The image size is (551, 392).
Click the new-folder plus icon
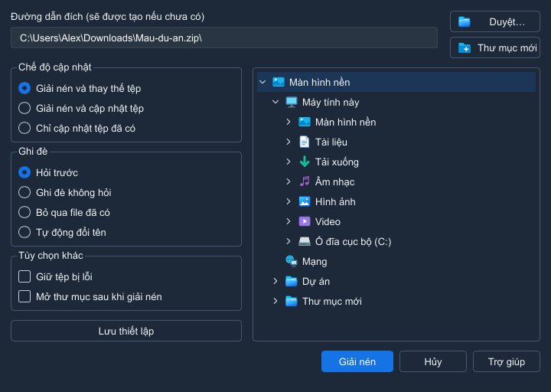(x=465, y=47)
